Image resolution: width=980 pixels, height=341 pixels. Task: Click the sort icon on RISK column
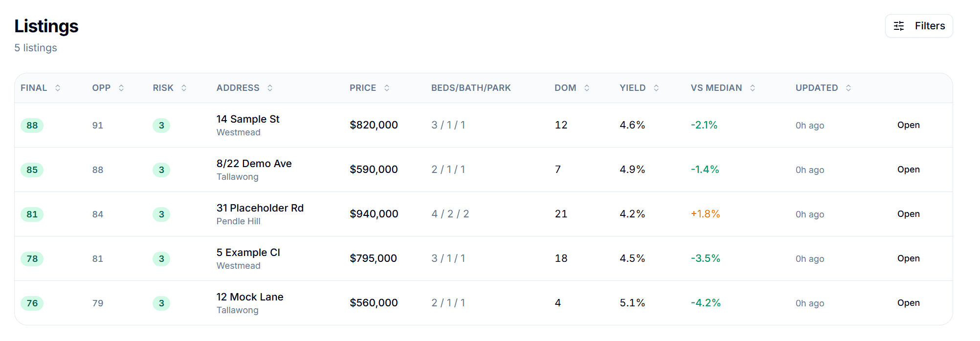click(184, 88)
